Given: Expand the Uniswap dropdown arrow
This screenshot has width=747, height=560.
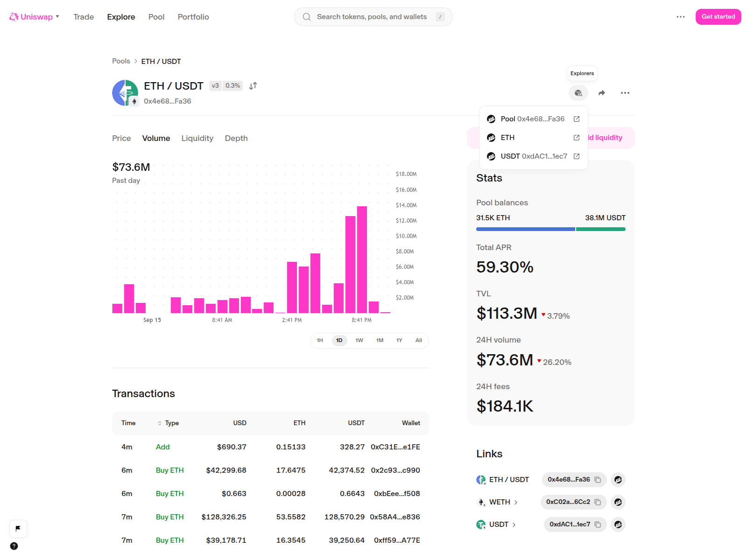Looking at the screenshot, I should (x=57, y=16).
